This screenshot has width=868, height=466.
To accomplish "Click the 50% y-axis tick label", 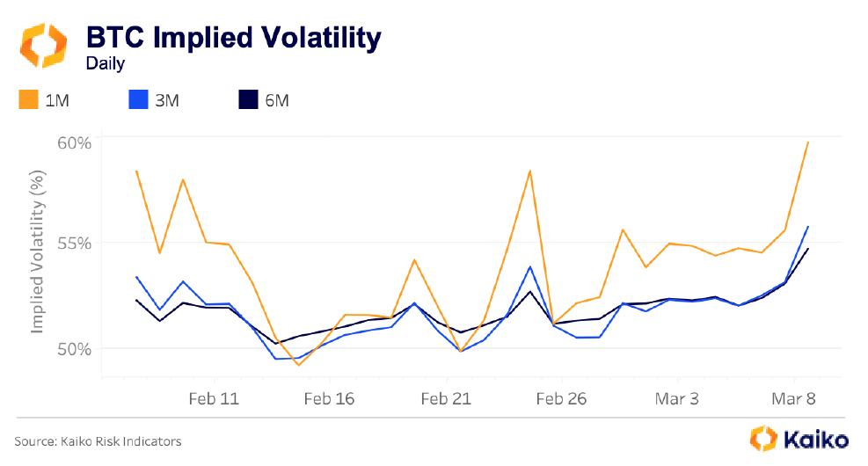I will pos(74,348).
